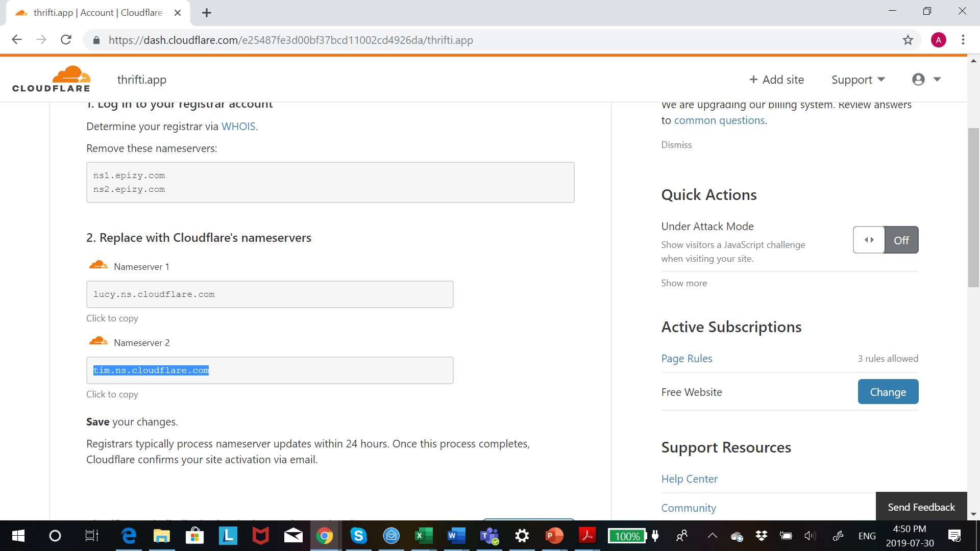Open the blue L app in taskbar
Viewport: 980px width, 551px height.
click(x=228, y=536)
